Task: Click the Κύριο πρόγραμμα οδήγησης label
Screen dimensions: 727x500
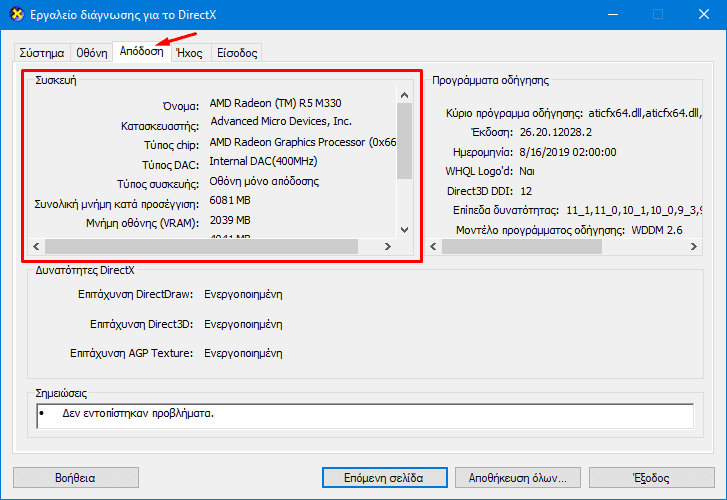Action: (514, 113)
